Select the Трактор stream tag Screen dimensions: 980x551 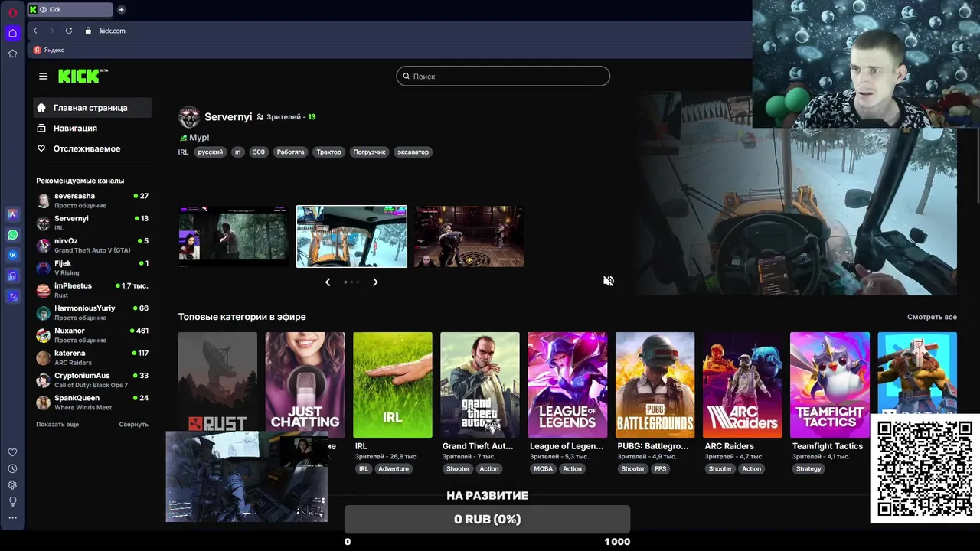click(x=328, y=152)
